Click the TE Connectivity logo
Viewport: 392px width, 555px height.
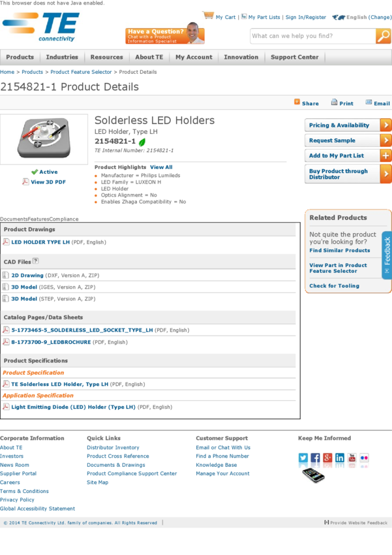(41, 27)
